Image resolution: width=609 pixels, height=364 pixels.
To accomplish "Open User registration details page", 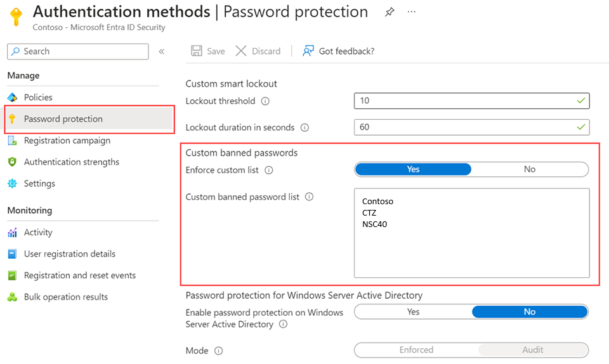I will point(69,254).
